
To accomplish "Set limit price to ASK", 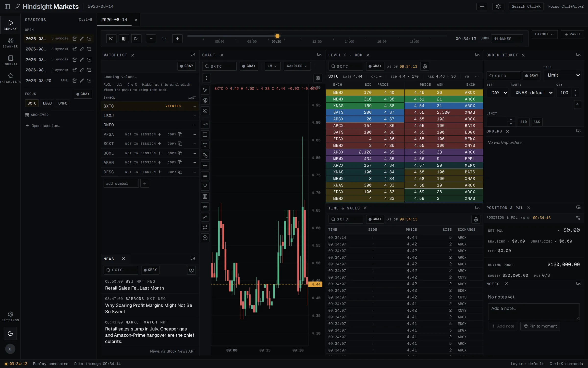I will [x=537, y=122].
